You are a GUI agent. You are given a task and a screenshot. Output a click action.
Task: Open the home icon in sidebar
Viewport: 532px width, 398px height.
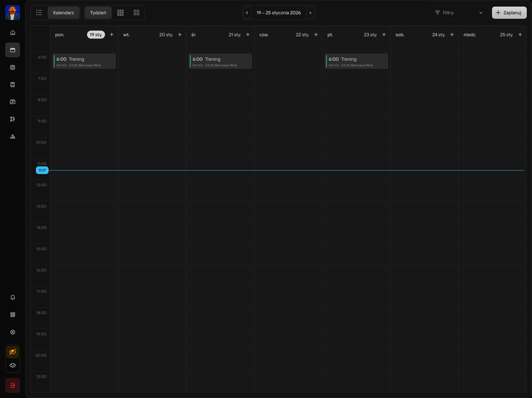click(13, 33)
